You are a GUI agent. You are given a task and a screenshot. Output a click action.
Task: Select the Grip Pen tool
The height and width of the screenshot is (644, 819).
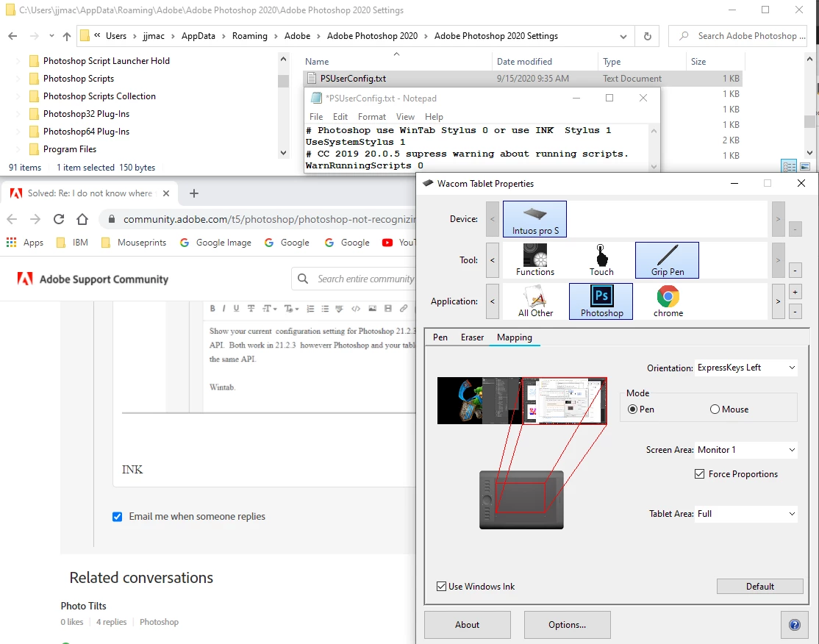667,260
